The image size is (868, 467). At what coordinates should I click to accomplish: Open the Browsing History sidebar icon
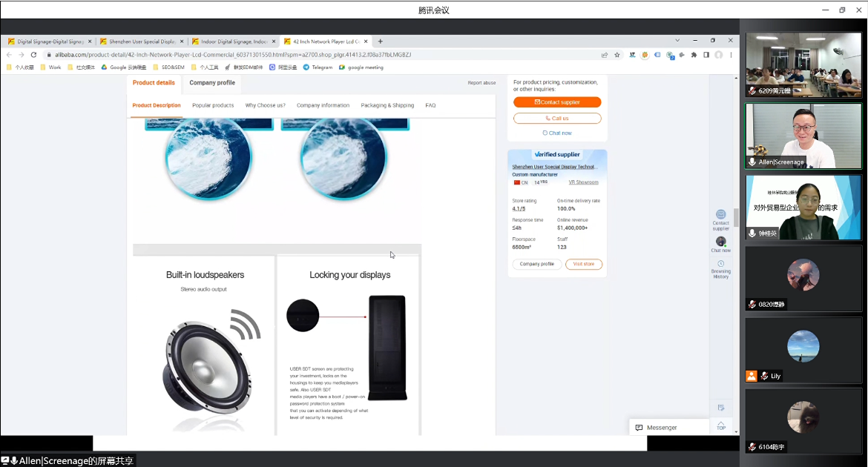click(720, 269)
